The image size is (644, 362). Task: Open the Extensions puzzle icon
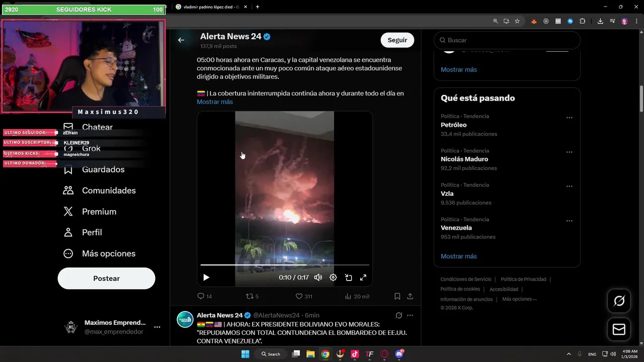click(x=582, y=21)
